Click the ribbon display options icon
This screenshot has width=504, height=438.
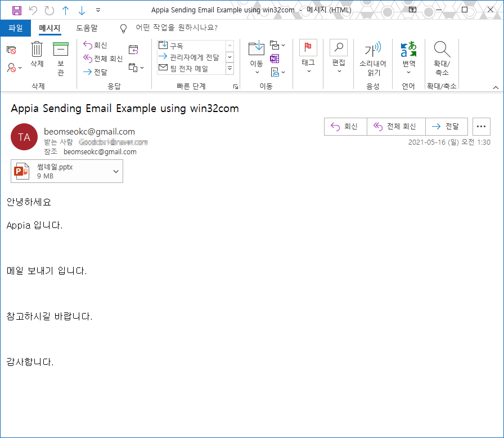click(x=412, y=10)
